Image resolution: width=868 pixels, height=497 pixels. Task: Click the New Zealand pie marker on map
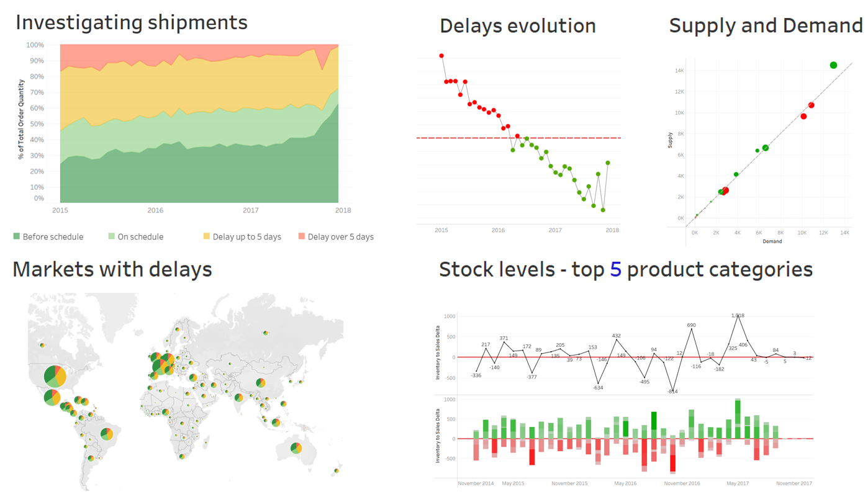click(336, 471)
